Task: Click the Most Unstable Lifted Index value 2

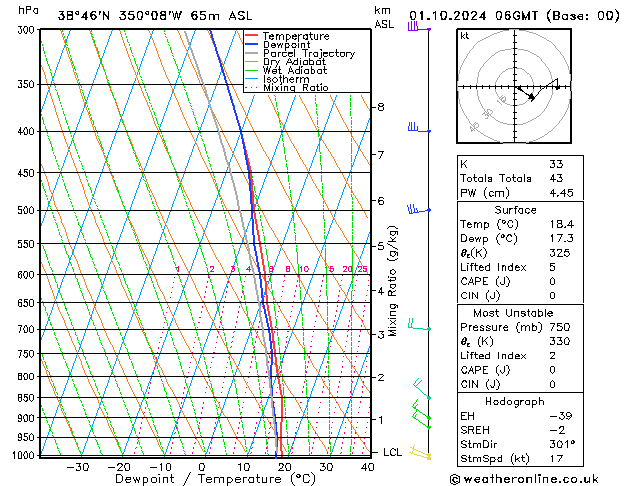Action: coord(553,356)
